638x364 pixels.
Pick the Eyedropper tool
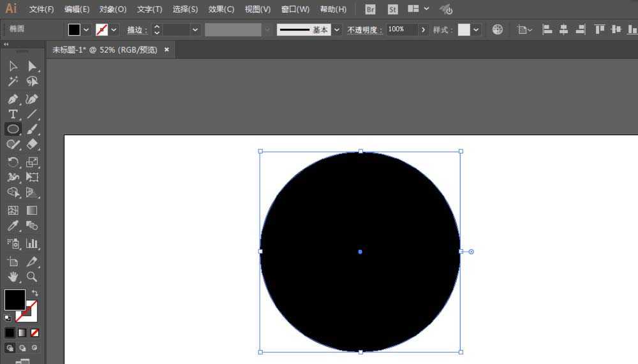13,226
